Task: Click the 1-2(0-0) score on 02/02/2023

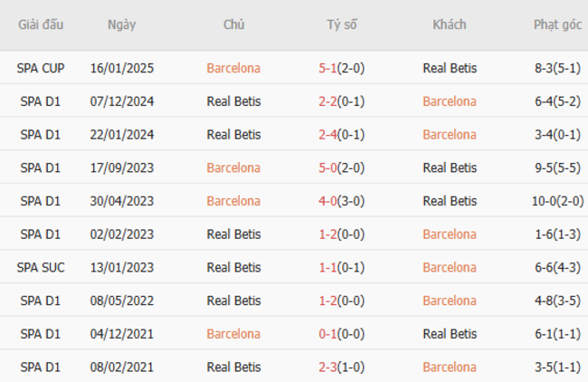Action: pos(342,234)
